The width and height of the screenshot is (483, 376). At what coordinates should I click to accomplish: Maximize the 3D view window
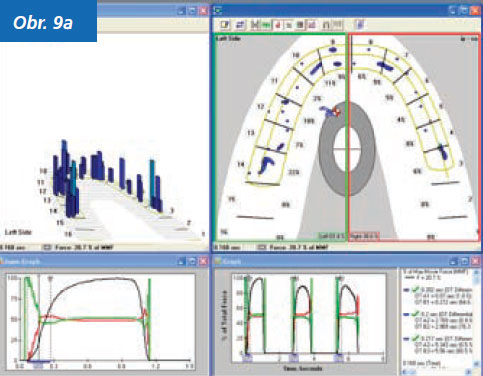(x=192, y=11)
